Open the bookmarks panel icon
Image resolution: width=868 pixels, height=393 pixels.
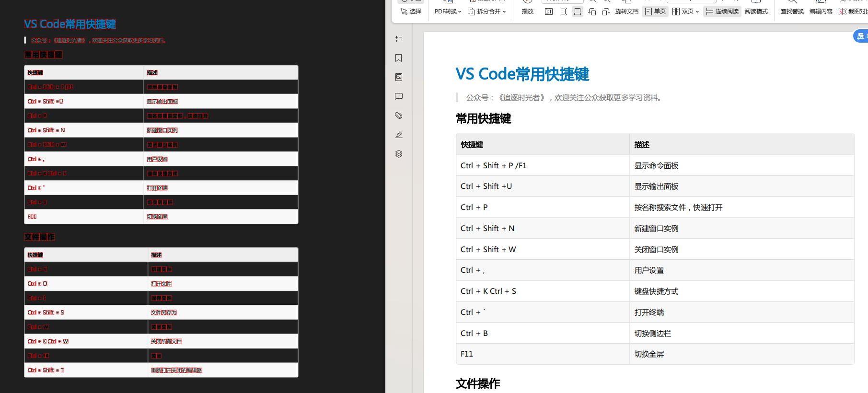[x=398, y=58]
